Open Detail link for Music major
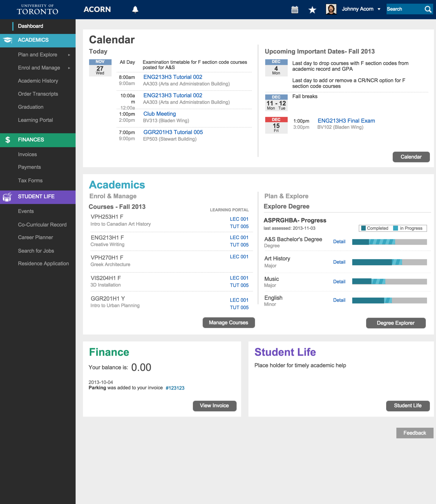Viewport: 436px width, 504px height. click(339, 282)
